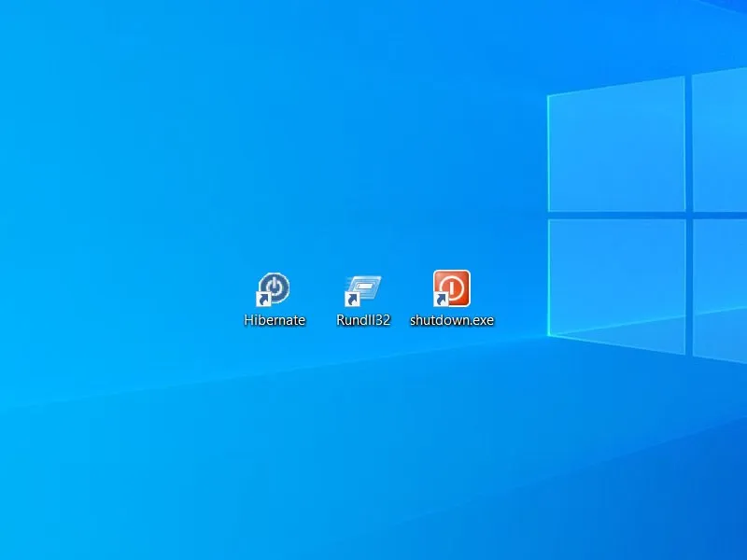747x560 pixels.
Task: Click the blue power symbol in Hibernate icon
Action: 275,287
